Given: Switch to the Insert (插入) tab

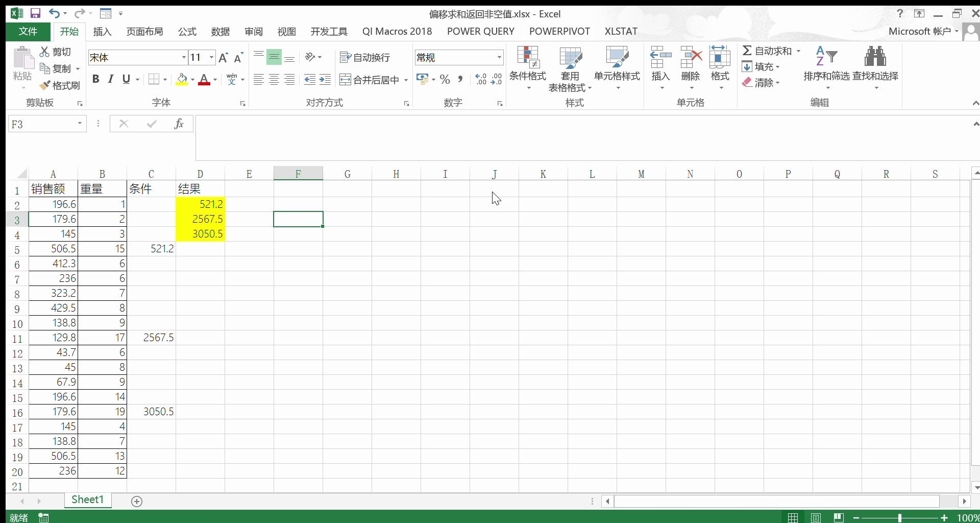Looking at the screenshot, I should click(x=102, y=32).
